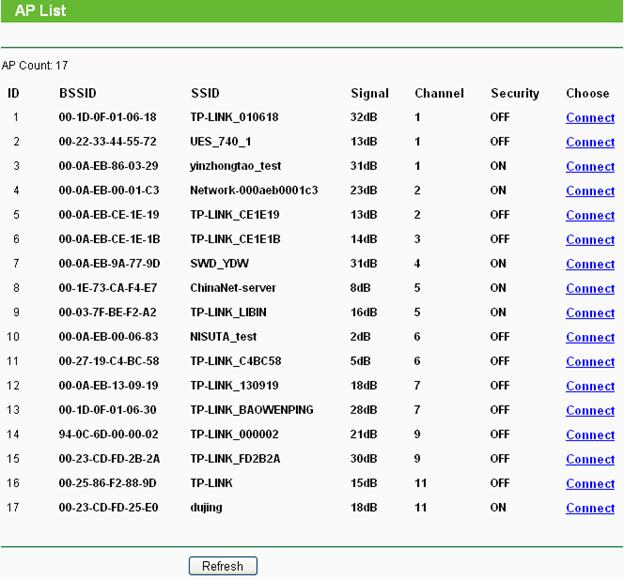
Task: Select BSSID 00-0A-EB-00-01-C3
Action: click(109, 190)
